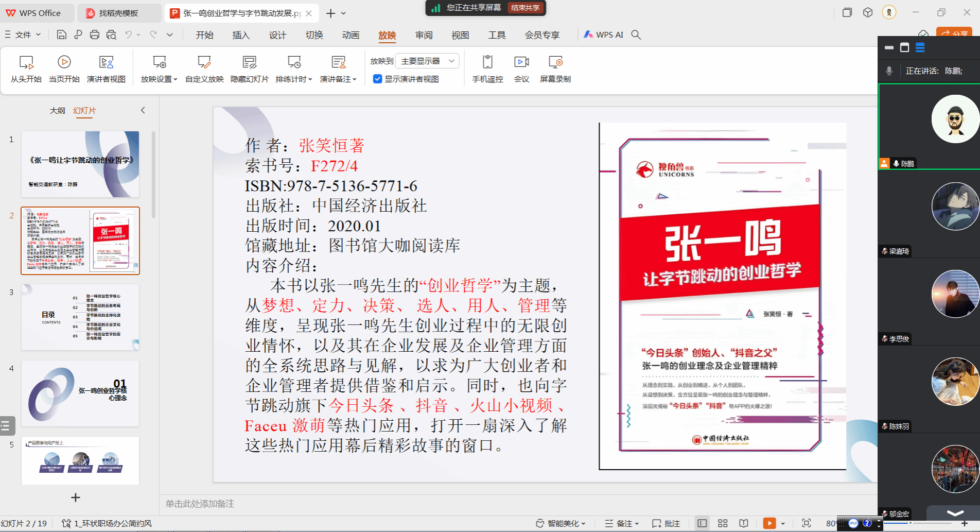980x532 pixels.
Task: Toggle the 显示演讲者视图 checkbox
Action: point(378,79)
